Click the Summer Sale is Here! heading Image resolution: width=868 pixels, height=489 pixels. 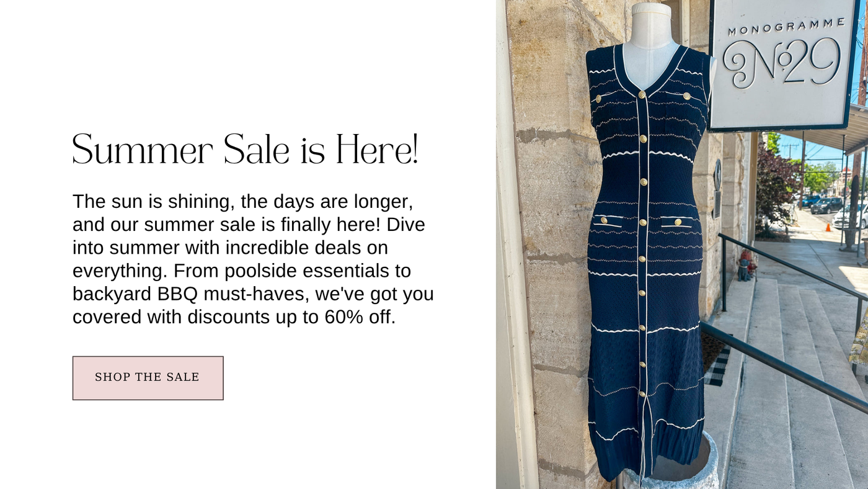coord(246,150)
